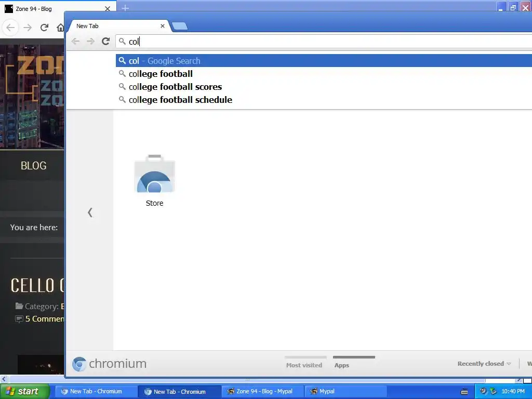Image resolution: width=532 pixels, height=399 pixels.
Task: Close the New Tab tab in Chromium
Action: 163,26
